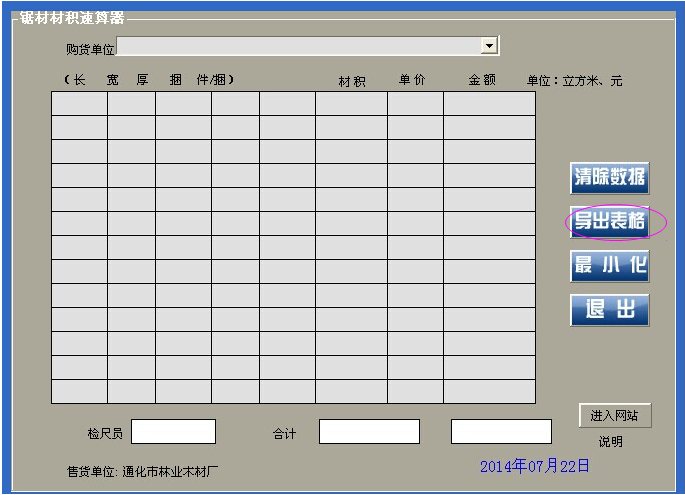
Task: Select the first row 材积 cell
Action: coord(352,104)
